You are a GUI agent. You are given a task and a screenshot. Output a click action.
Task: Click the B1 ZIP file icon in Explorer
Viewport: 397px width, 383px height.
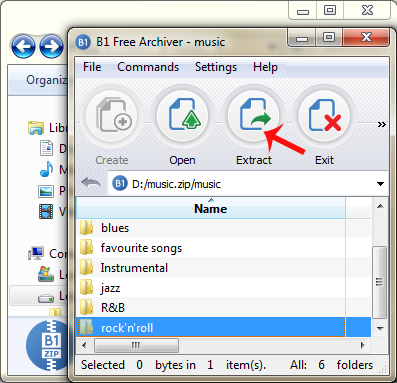point(47,346)
